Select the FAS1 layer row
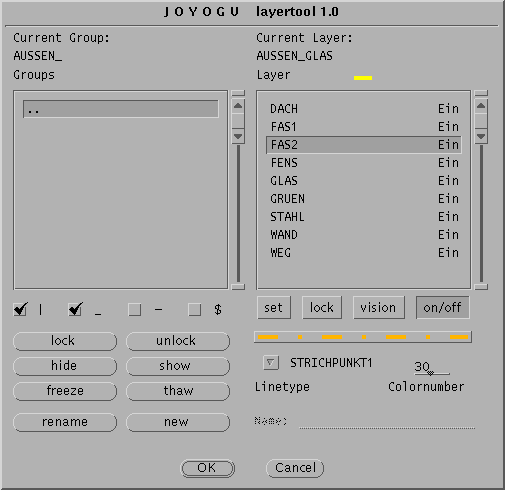The height and width of the screenshot is (490, 505). coord(364,127)
